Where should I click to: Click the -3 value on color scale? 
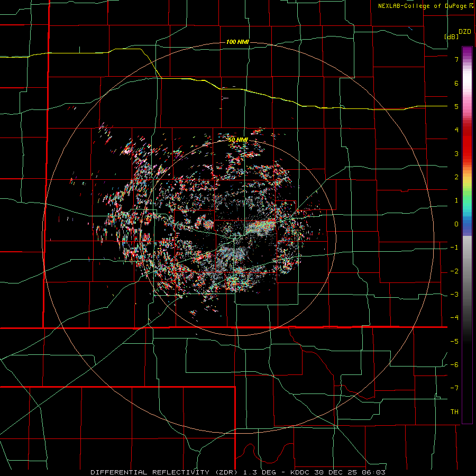coord(454,295)
